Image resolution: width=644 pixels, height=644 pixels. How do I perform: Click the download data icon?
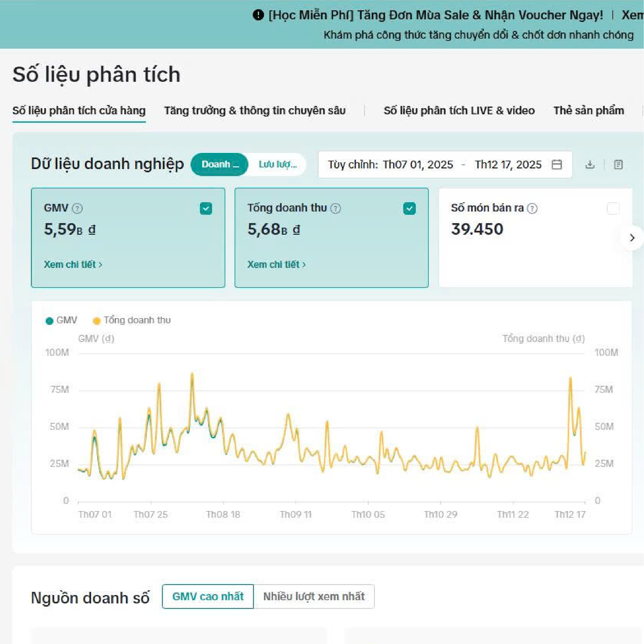click(x=590, y=165)
